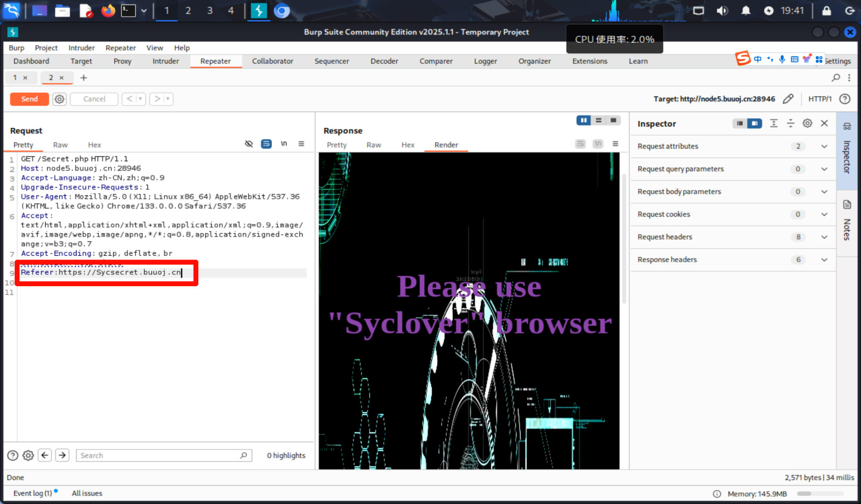Open Event log link
861x504 pixels.
[x=32, y=493]
